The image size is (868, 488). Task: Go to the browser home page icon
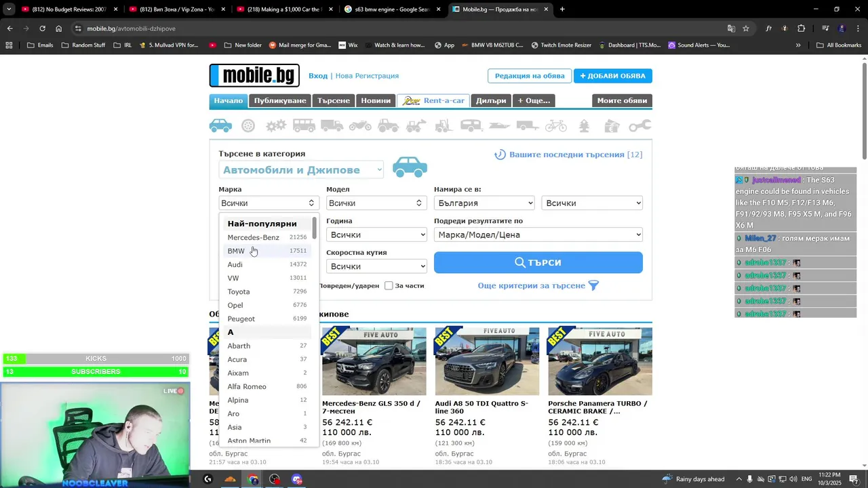pyautogui.click(x=59, y=28)
